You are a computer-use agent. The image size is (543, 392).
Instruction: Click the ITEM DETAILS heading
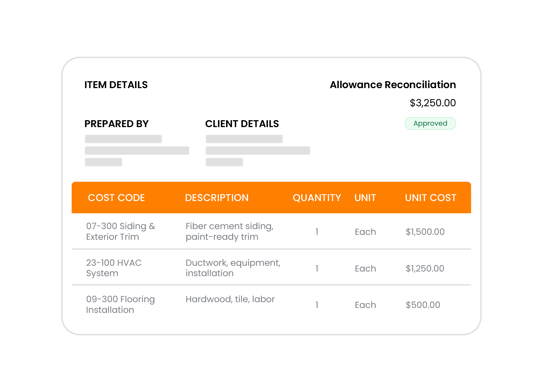click(x=116, y=85)
